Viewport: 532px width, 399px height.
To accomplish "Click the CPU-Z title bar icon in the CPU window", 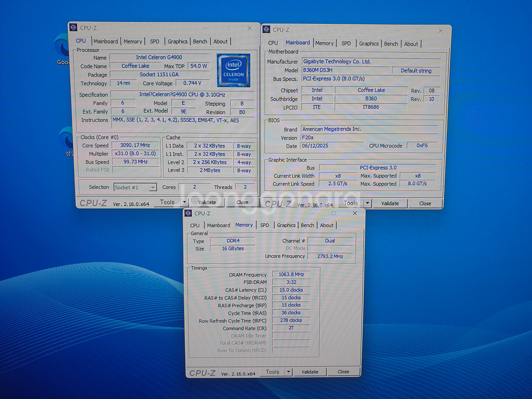I will click(x=73, y=27).
